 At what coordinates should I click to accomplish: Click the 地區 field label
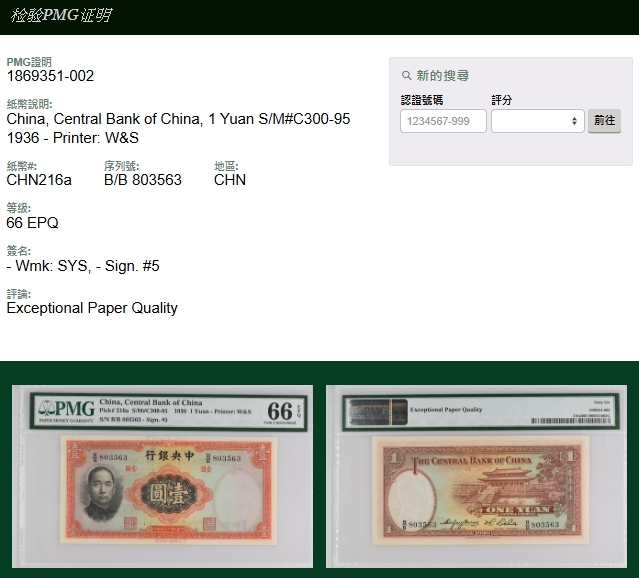(x=226, y=166)
